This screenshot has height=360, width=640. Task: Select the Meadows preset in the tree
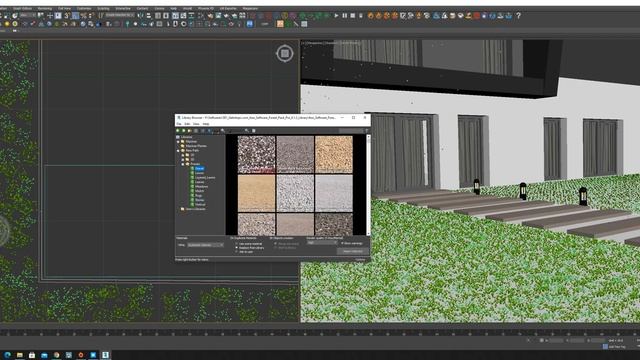click(202, 187)
